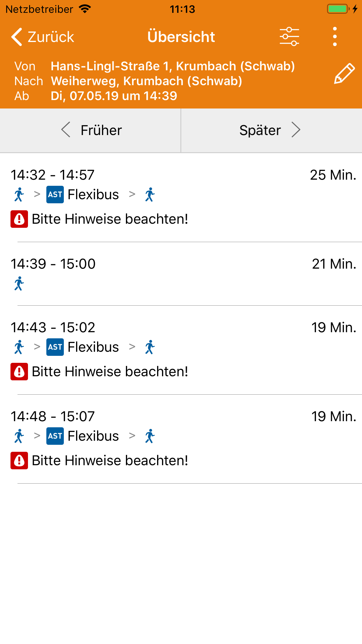Open the 14:43 - 15:02 connection
The width and height of the screenshot is (362, 644).
[181, 328]
